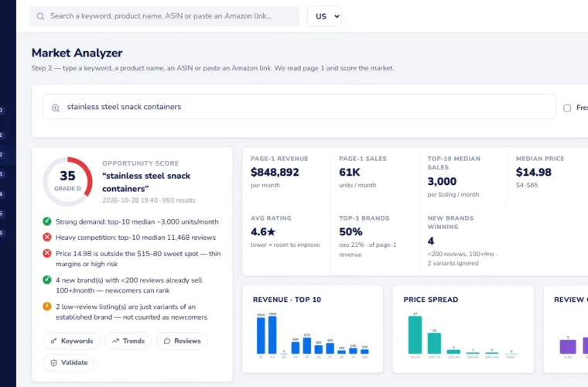
Task: Click red X icon beside Heavy competition
Action: click(x=47, y=237)
